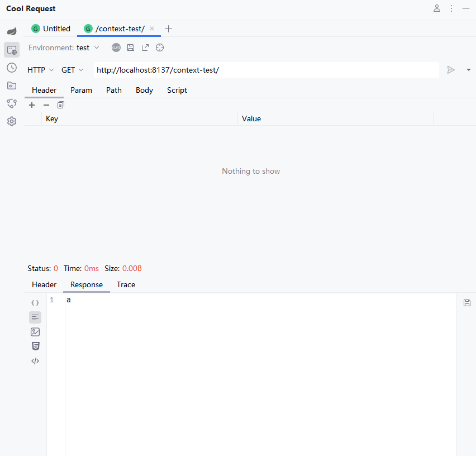Toggle the HTML5 response view
This screenshot has width=476, height=456.
[35, 346]
